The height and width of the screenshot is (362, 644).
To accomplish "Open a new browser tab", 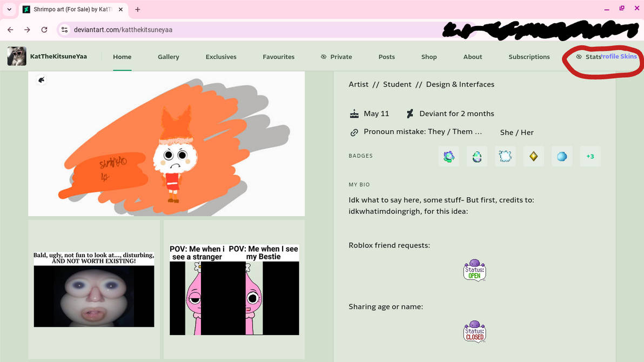I will [x=138, y=9].
